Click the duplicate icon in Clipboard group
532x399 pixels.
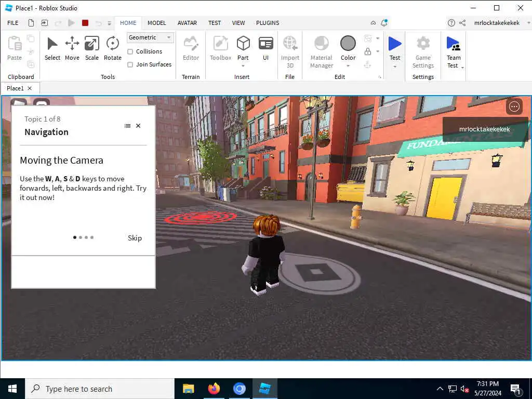(x=31, y=64)
